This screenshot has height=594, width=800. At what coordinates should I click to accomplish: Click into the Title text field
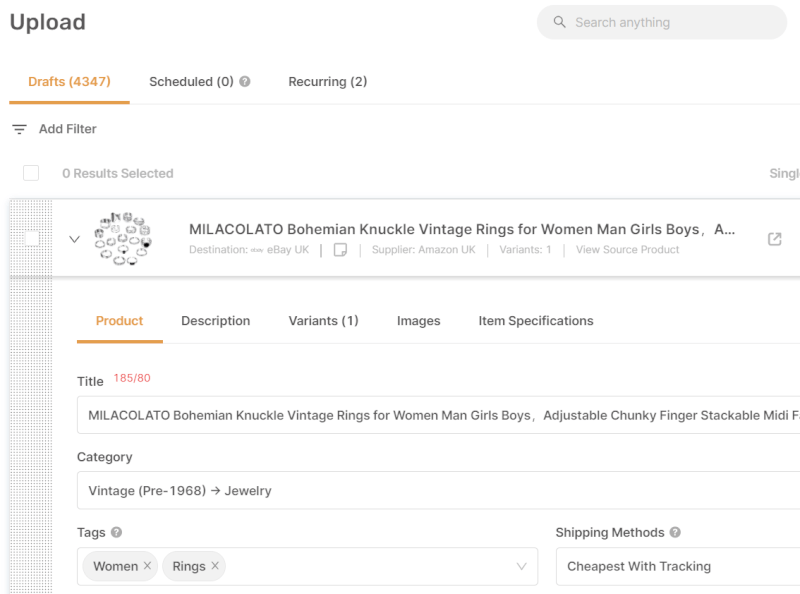(x=439, y=415)
